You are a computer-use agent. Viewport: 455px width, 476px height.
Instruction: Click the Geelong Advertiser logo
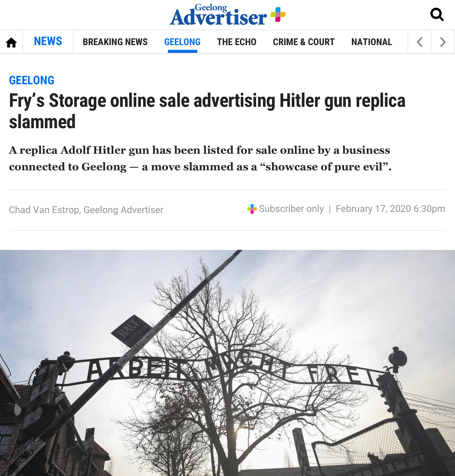coord(218,15)
